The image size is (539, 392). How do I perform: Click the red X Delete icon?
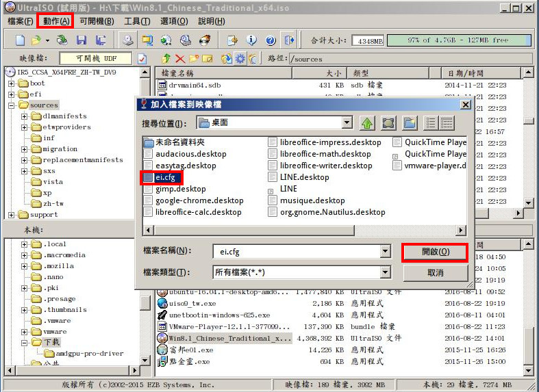click(180, 59)
